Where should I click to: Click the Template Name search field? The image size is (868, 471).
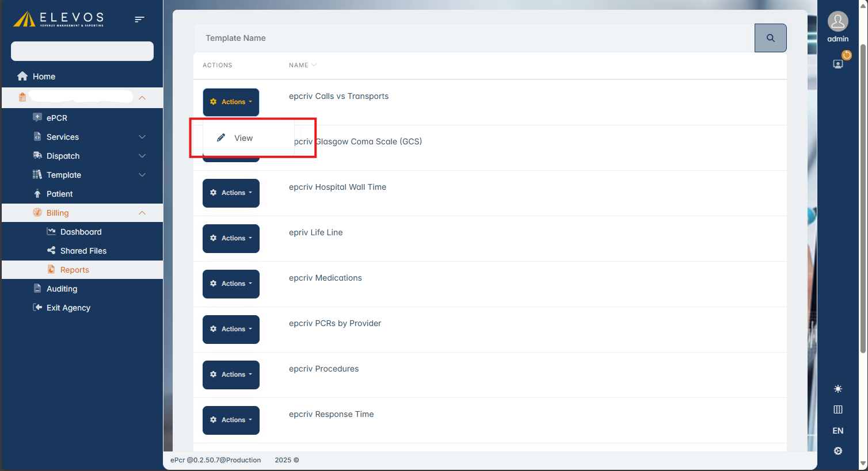coord(473,38)
